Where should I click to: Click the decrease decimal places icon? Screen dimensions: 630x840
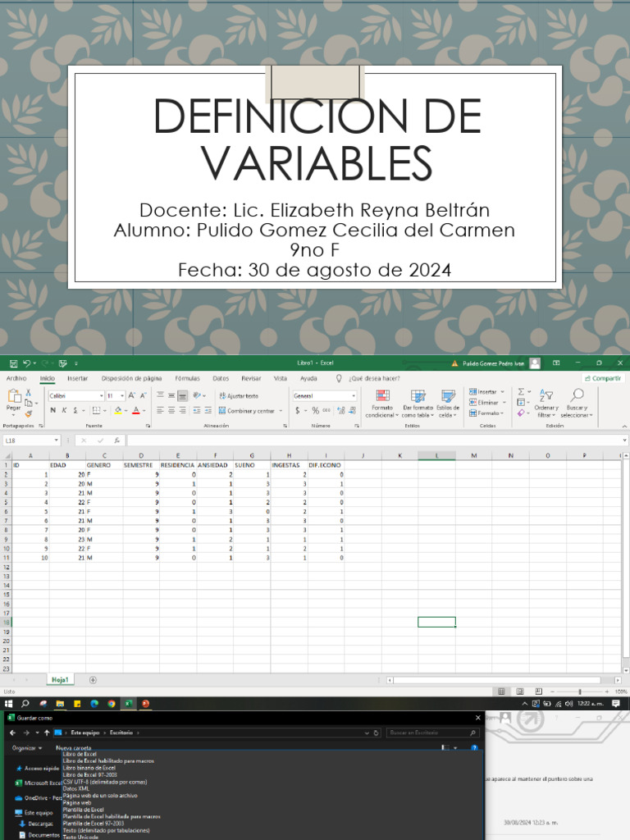pyautogui.click(x=352, y=410)
